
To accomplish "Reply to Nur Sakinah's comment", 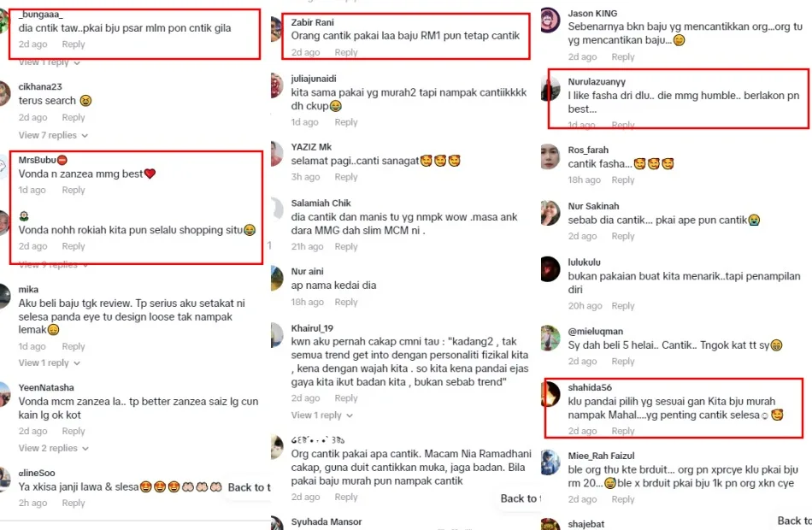I will [623, 236].
